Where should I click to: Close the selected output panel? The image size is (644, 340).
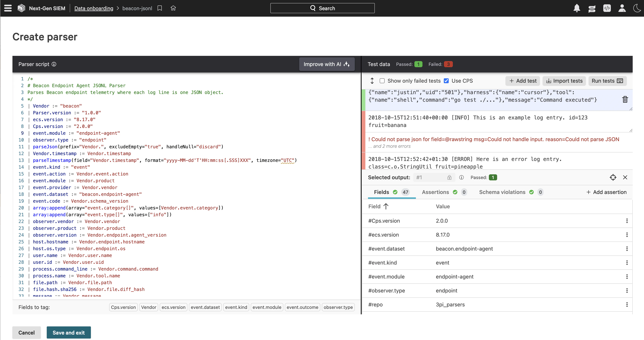point(625,177)
